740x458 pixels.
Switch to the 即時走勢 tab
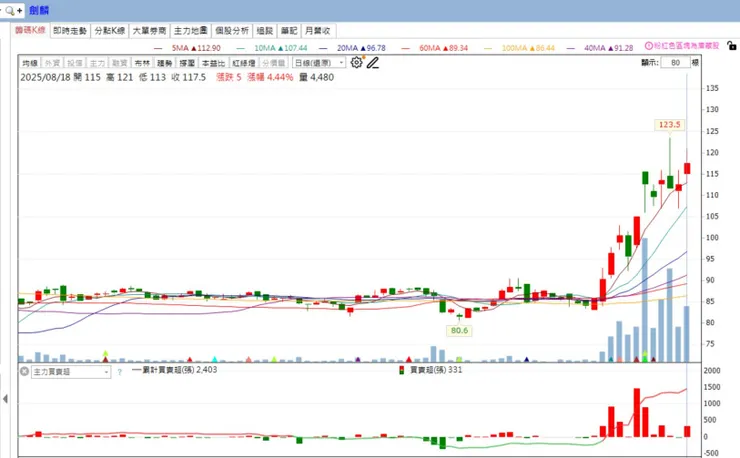pyautogui.click(x=70, y=31)
